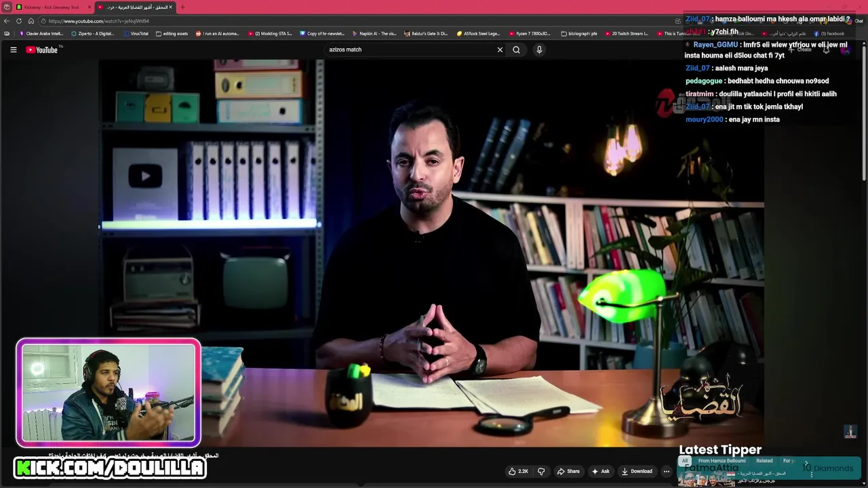This screenshot has width=868, height=488.
Task: Click the Ask button
Action: point(601,471)
